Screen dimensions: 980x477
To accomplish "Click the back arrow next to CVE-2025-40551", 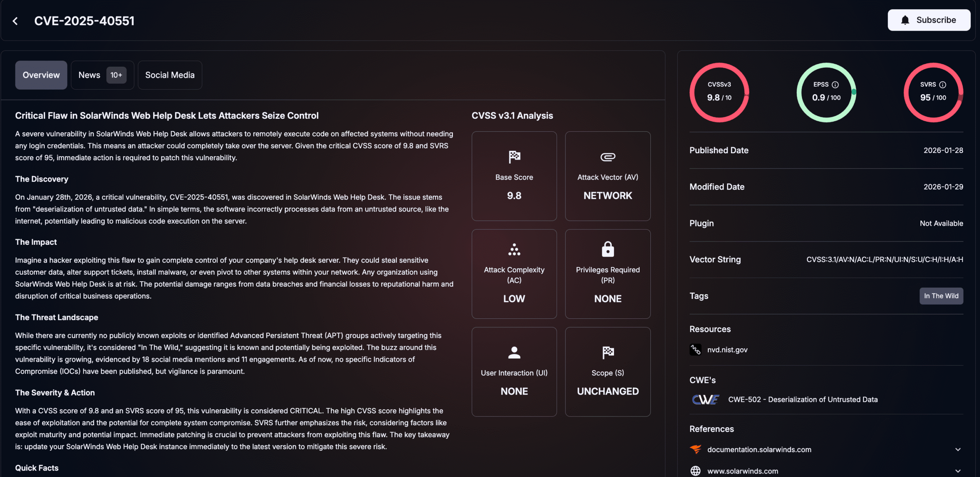I will tap(15, 21).
